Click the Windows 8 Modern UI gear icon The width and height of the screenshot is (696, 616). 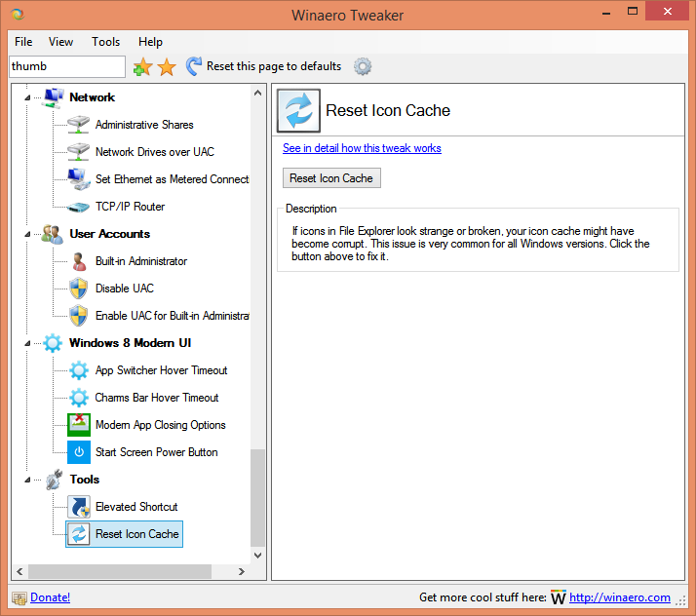coord(53,343)
